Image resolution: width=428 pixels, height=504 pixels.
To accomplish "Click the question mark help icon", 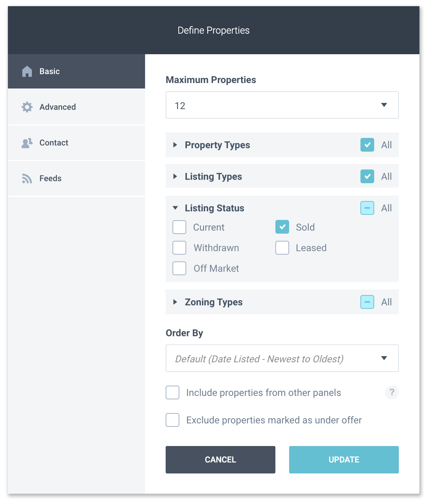I will [x=392, y=392].
